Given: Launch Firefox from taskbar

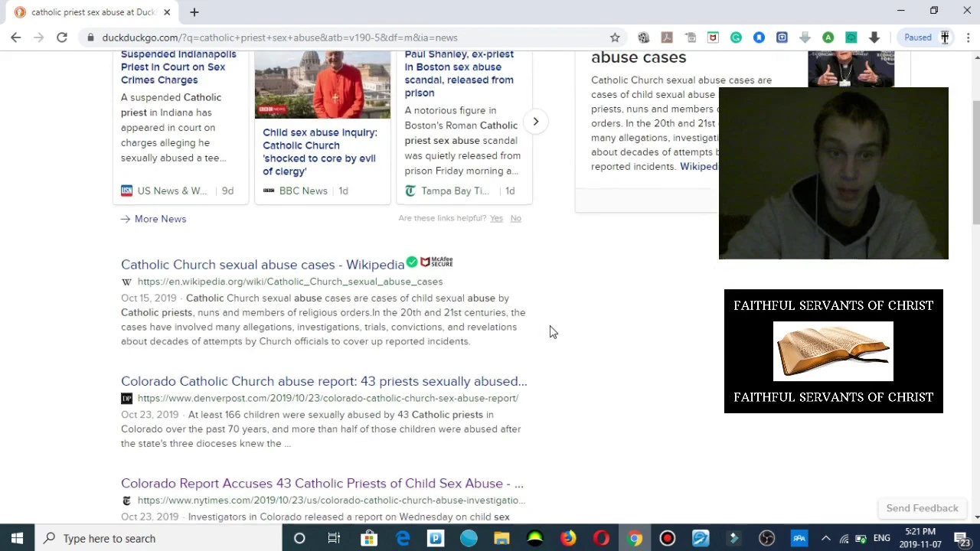Looking at the screenshot, I should click(x=568, y=538).
